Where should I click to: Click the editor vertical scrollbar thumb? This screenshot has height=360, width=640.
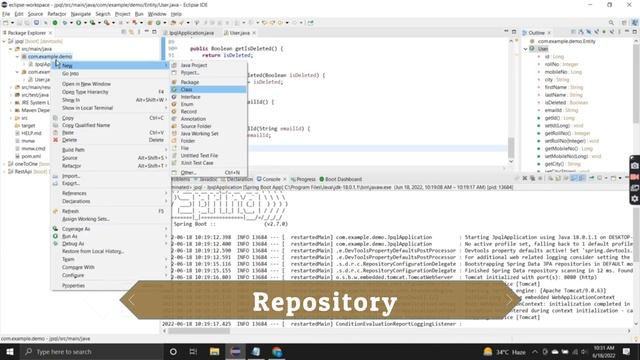(x=511, y=147)
